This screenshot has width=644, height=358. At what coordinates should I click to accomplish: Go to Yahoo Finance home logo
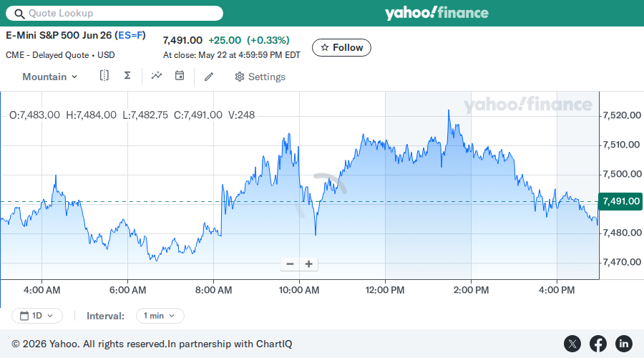click(436, 13)
